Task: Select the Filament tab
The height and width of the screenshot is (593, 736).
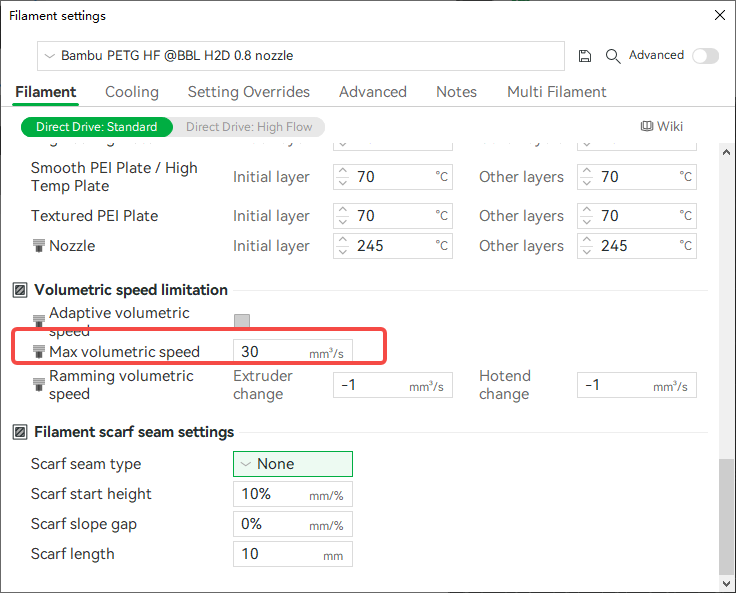Action: pos(46,92)
